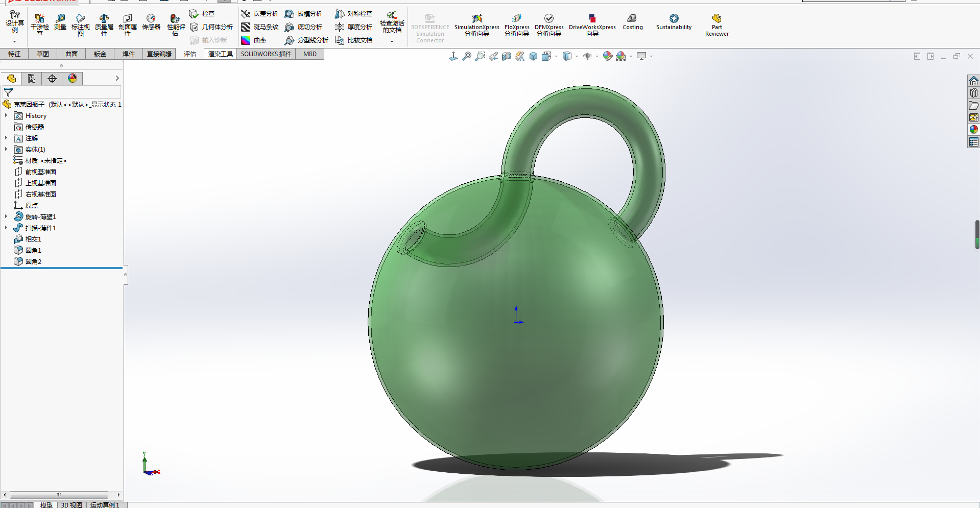The height and width of the screenshot is (508, 980).
Task: Activate the Section View icon
Action: click(507, 56)
